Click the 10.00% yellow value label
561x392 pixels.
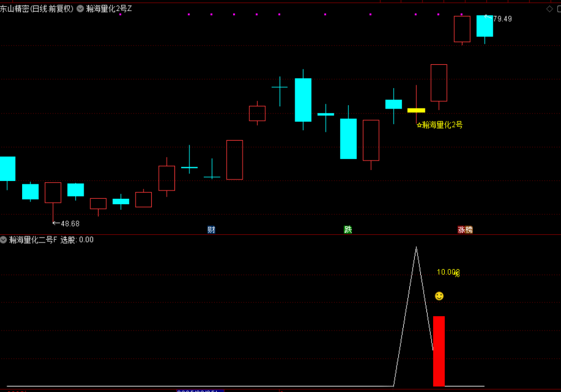(x=448, y=272)
